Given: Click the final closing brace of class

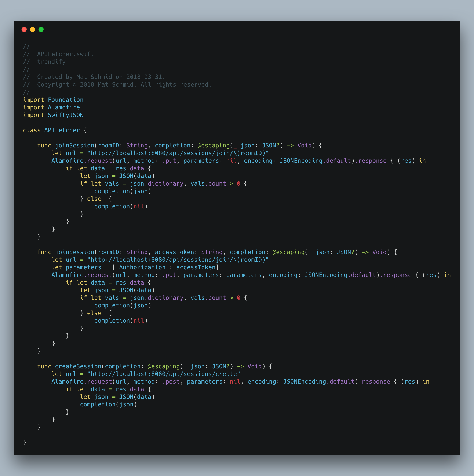Looking at the screenshot, I should [x=25, y=443].
